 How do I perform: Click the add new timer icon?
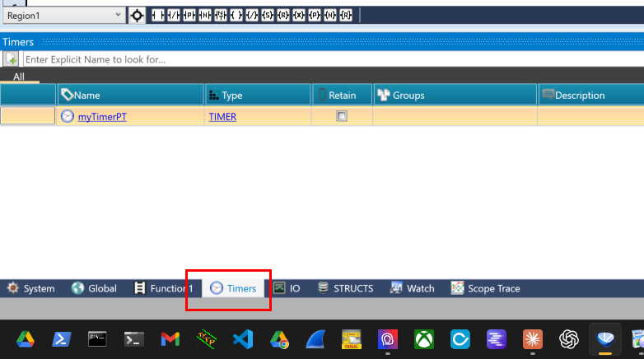11,59
